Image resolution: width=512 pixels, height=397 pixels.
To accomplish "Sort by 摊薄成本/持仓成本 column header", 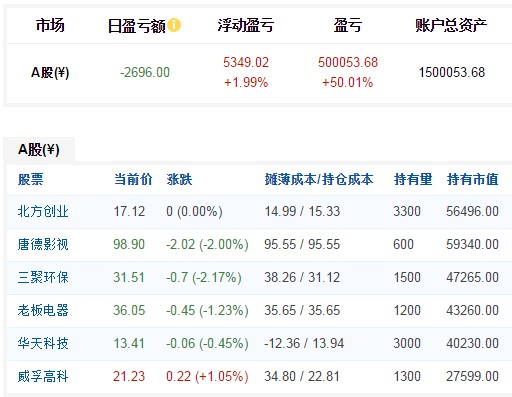I will click(319, 179).
